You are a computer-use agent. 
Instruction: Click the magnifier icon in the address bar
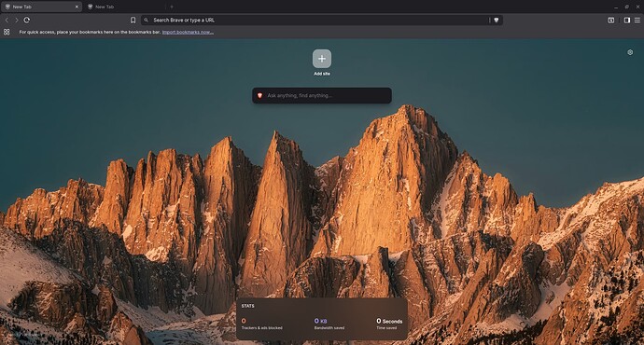(147, 21)
